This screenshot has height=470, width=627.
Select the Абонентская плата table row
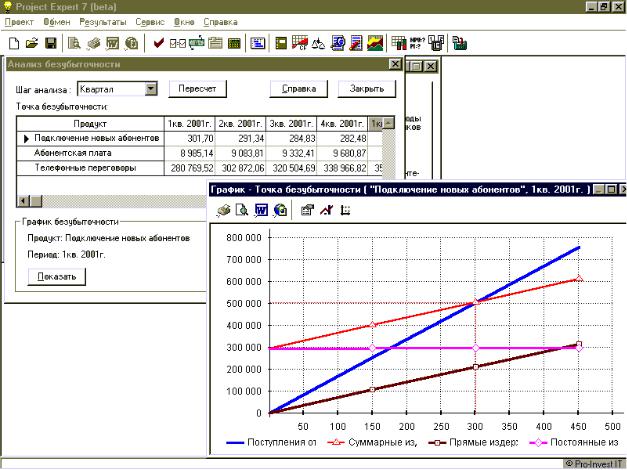click(199, 153)
